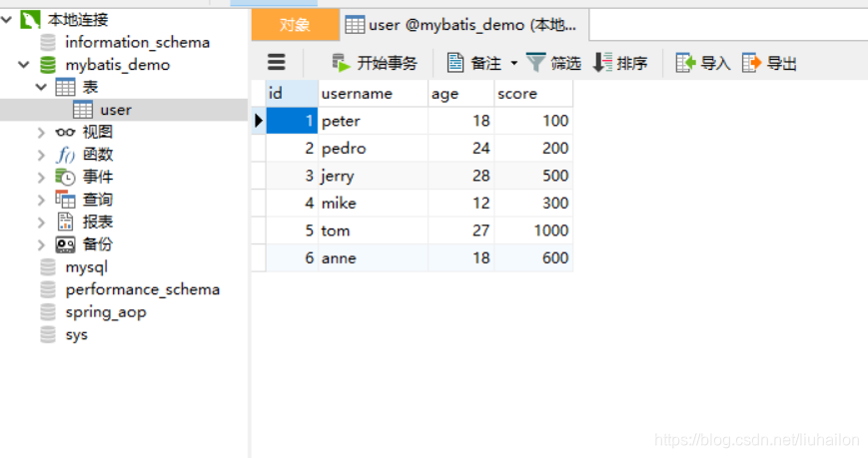Viewport: 868px width, 458px height.
Task: Click the mysql database icon
Action: [x=48, y=267]
